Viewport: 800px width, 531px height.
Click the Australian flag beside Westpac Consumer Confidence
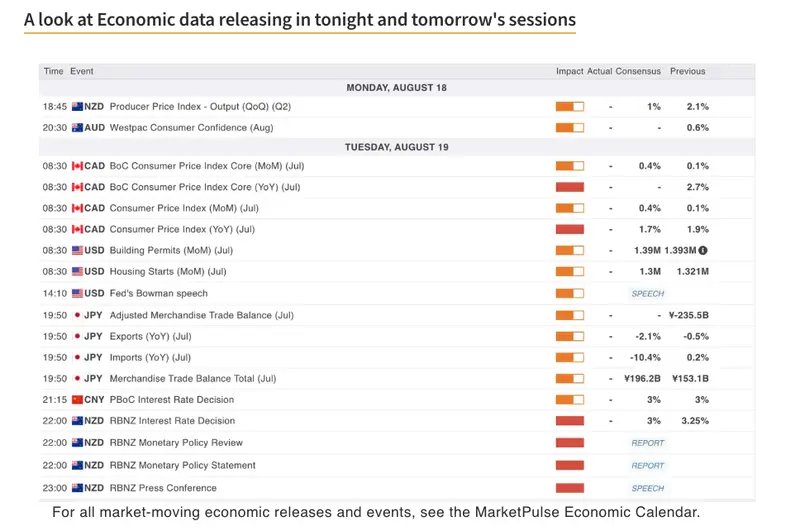click(x=77, y=128)
